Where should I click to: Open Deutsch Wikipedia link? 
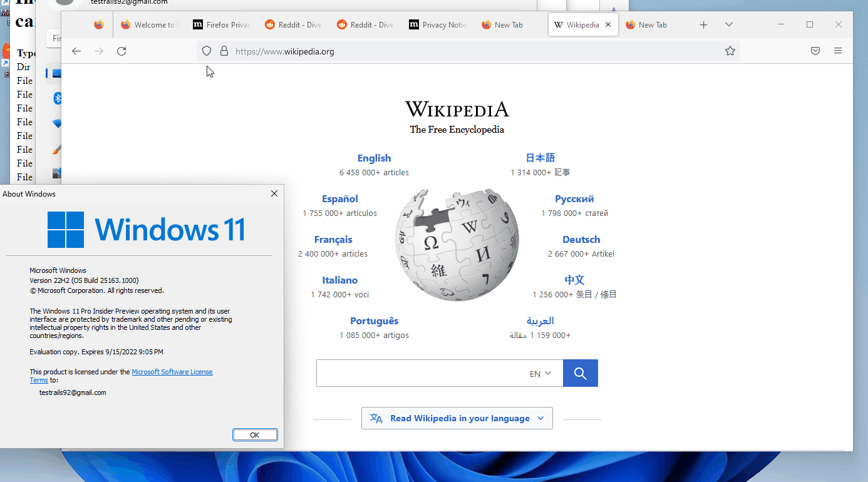point(581,240)
